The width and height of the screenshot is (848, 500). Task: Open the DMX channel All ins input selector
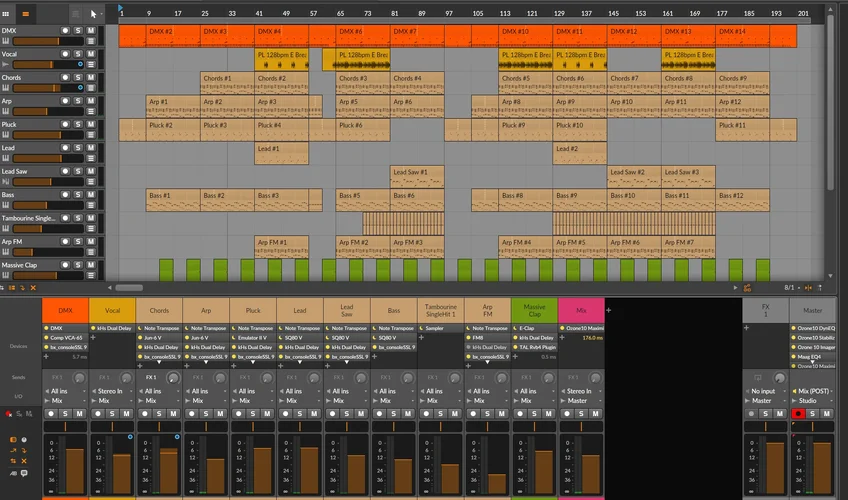pos(64,391)
